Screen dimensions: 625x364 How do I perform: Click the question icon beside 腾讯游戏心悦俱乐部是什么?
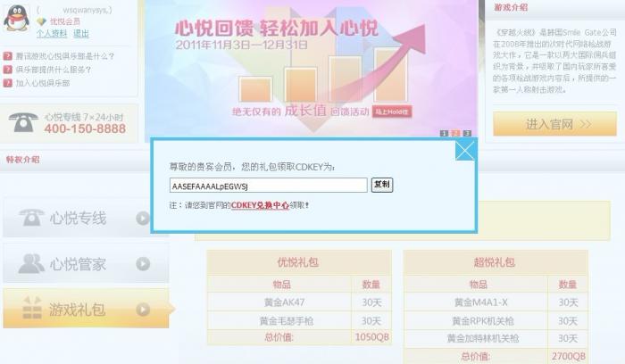point(7,56)
